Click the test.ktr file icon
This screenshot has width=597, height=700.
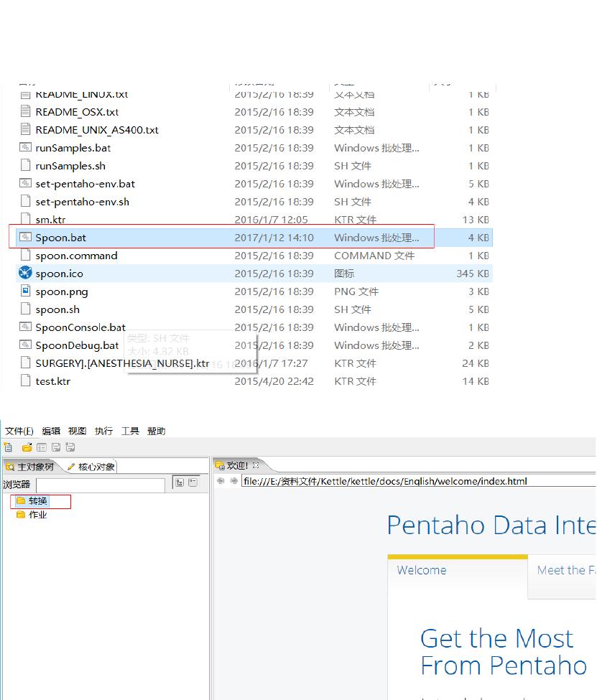coord(25,381)
